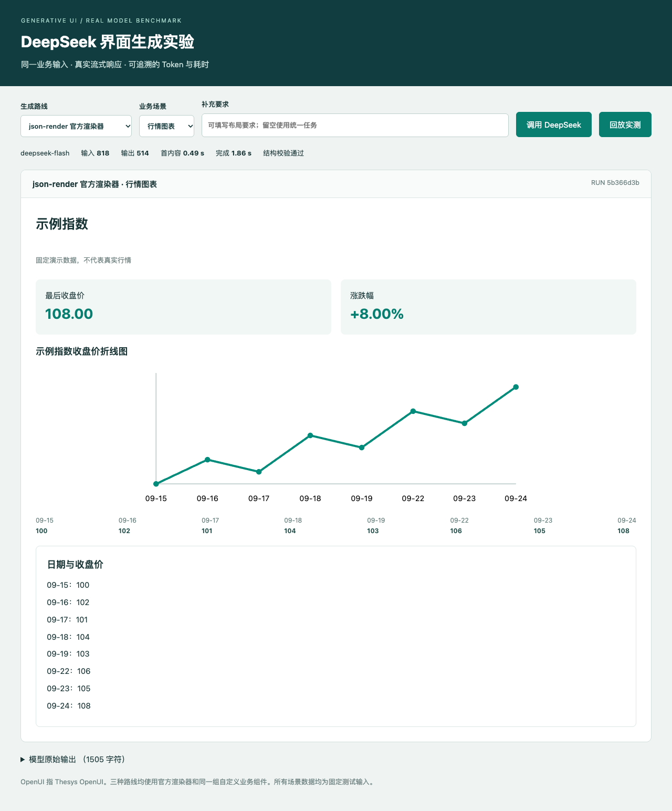Click the "示例指数收盘价折线图" chart title
This screenshot has width=672, height=811.
coord(82,351)
